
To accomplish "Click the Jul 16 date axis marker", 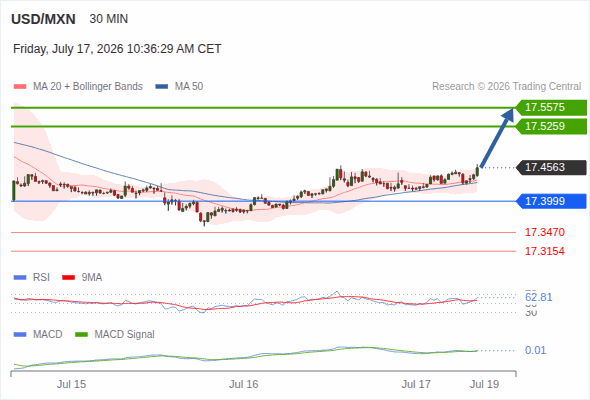I will 244,384.
